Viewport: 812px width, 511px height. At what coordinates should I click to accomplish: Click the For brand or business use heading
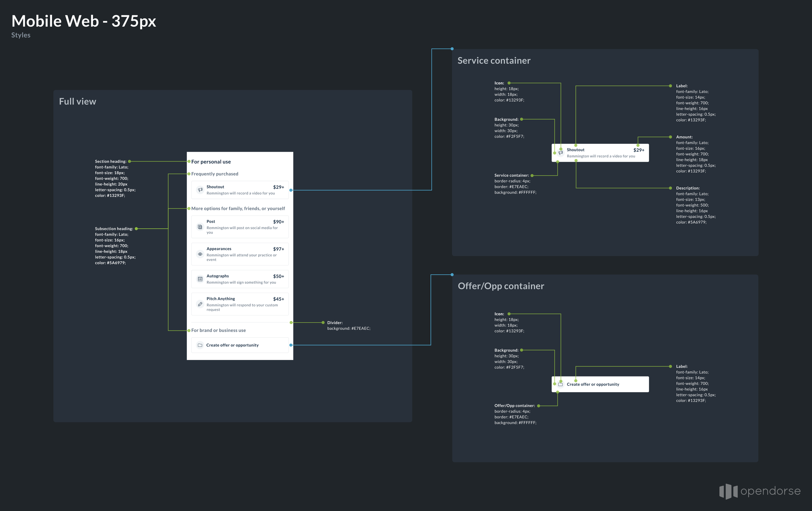pyautogui.click(x=219, y=331)
